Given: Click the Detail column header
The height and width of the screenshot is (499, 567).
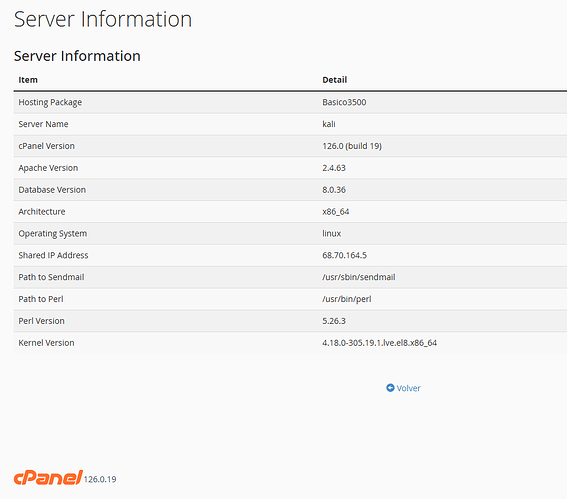Looking at the screenshot, I should pyautogui.click(x=334, y=80).
